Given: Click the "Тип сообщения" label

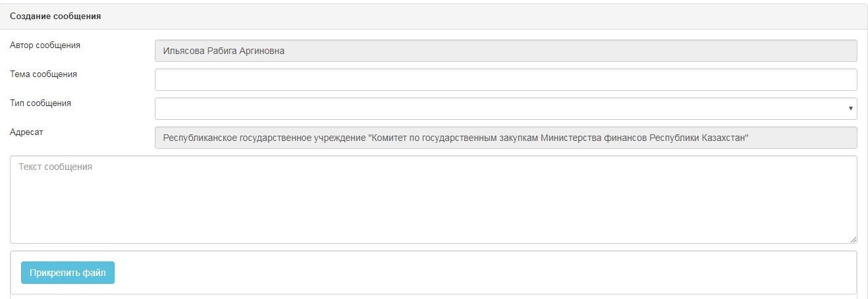Looking at the screenshot, I should [x=40, y=103].
